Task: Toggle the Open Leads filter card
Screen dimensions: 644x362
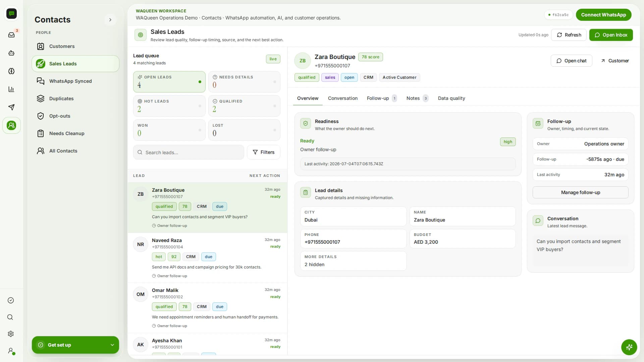Action: 169,82
